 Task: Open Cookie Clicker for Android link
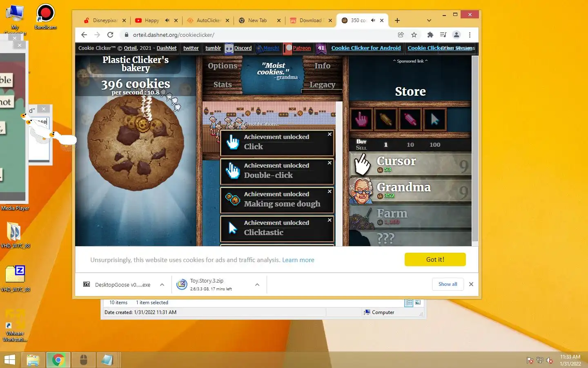pos(366,48)
